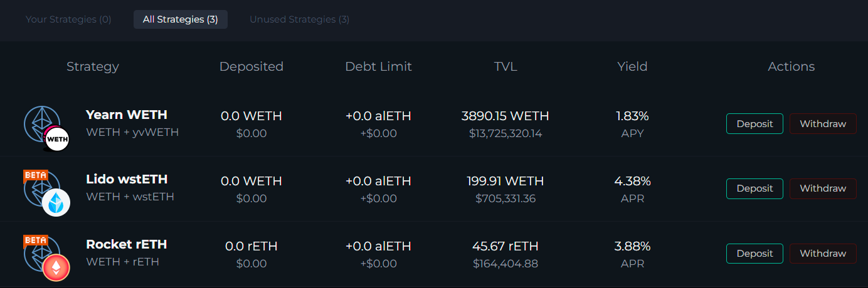Viewport: 868px width, 288px height.
Task: Expand the Rocket rETH strategy row title
Action: pyautogui.click(x=126, y=245)
